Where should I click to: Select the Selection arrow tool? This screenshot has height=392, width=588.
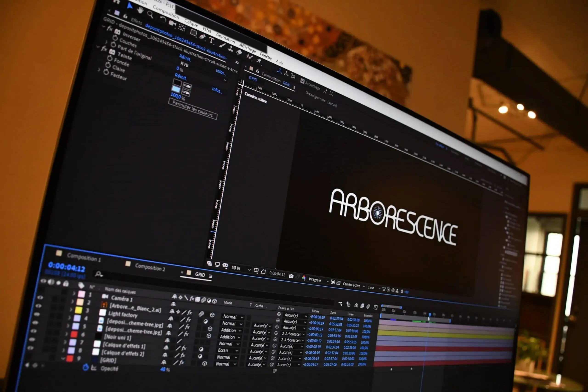130,6
